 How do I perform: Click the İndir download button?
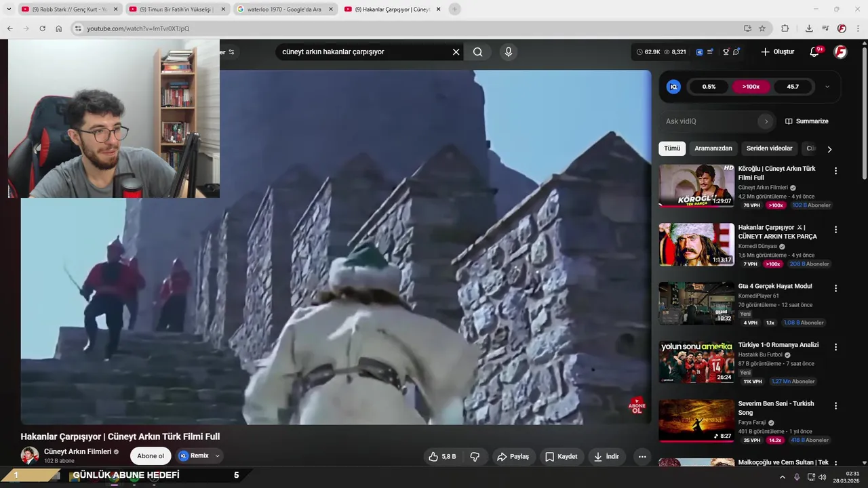pyautogui.click(x=607, y=457)
